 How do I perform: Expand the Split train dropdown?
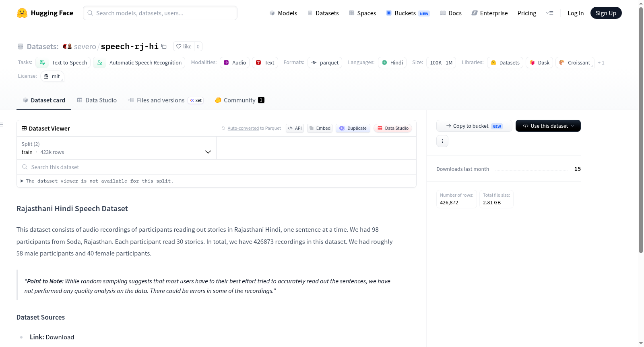(x=116, y=148)
